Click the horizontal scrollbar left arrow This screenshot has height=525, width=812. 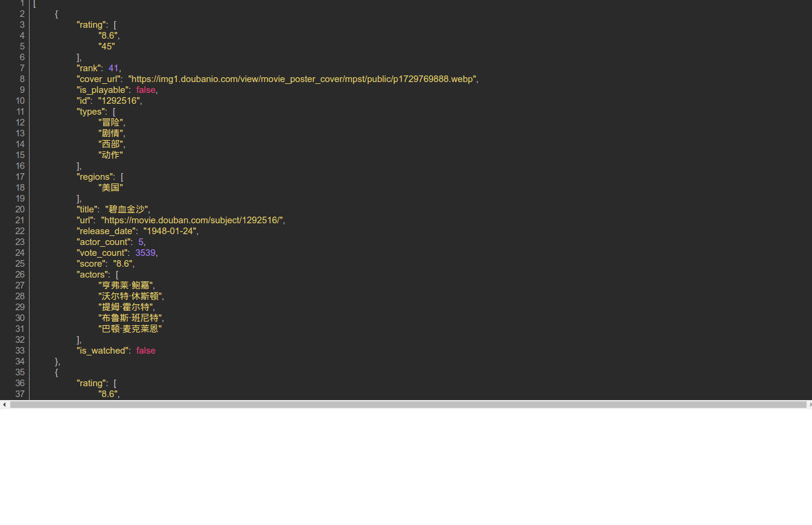(x=4, y=404)
